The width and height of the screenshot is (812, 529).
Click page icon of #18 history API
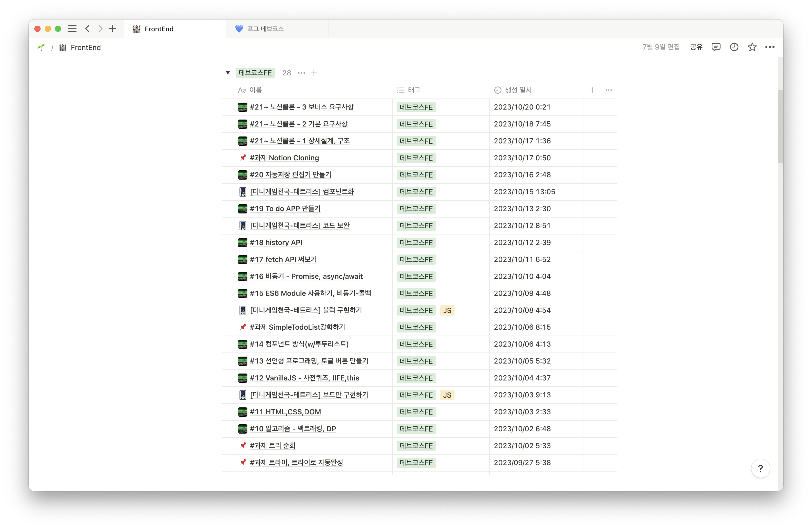(243, 242)
